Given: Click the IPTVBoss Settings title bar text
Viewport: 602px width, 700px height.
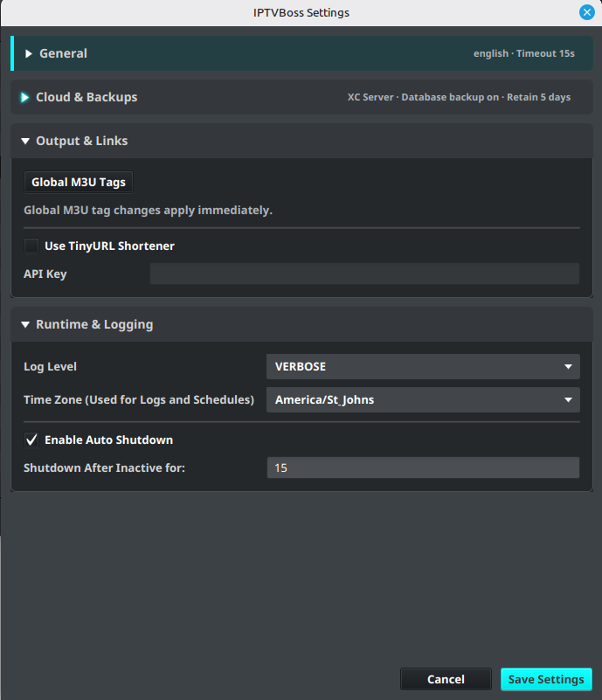Looking at the screenshot, I should 301,12.
